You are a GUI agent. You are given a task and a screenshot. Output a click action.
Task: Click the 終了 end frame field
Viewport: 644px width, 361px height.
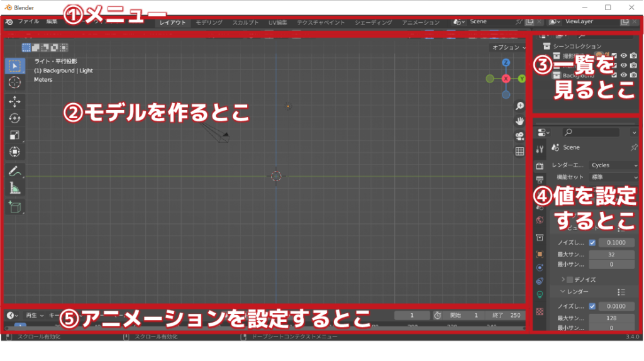coord(514,315)
